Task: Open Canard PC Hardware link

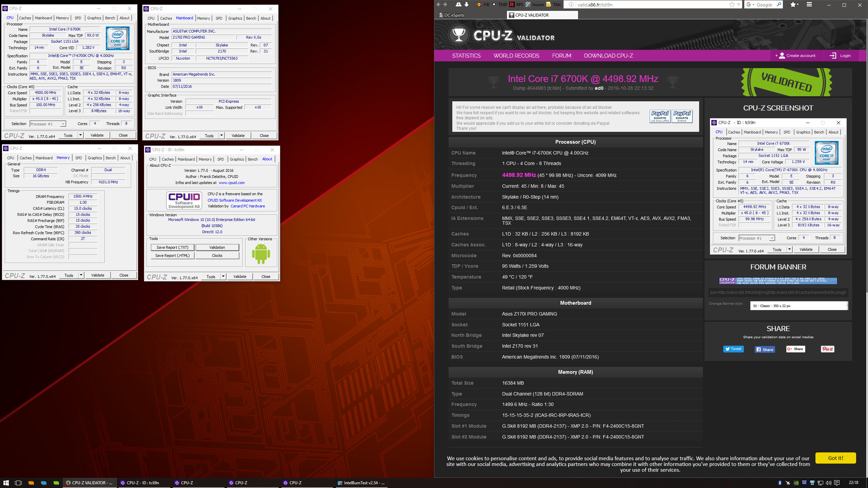Action: pyautogui.click(x=248, y=206)
